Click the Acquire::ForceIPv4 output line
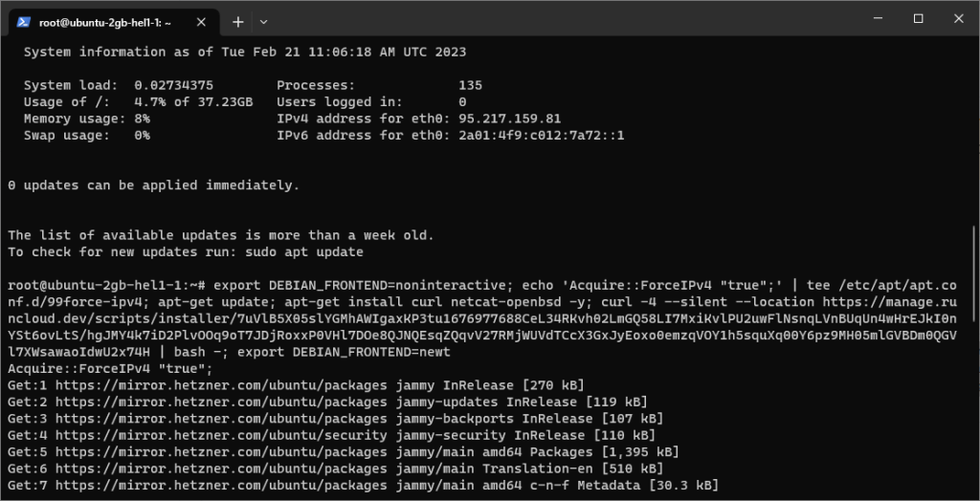The width and height of the screenshot is (980, 501). pos(110,369)
